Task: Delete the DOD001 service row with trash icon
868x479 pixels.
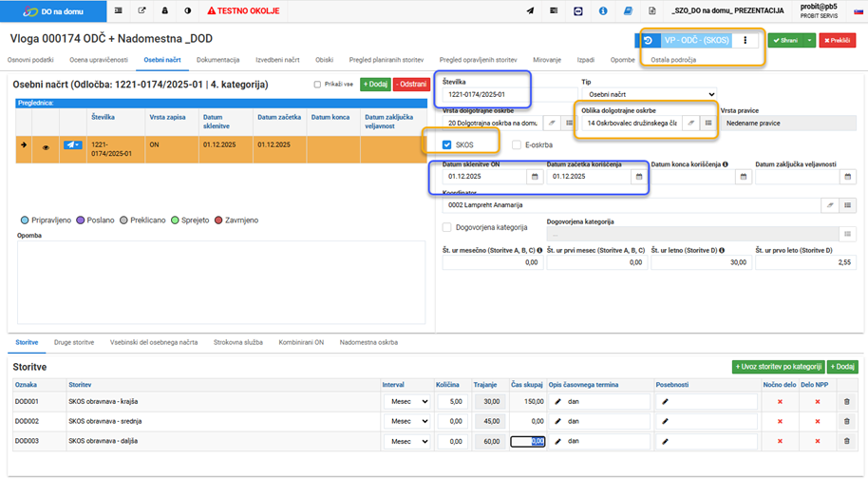Action: point(846,402)
